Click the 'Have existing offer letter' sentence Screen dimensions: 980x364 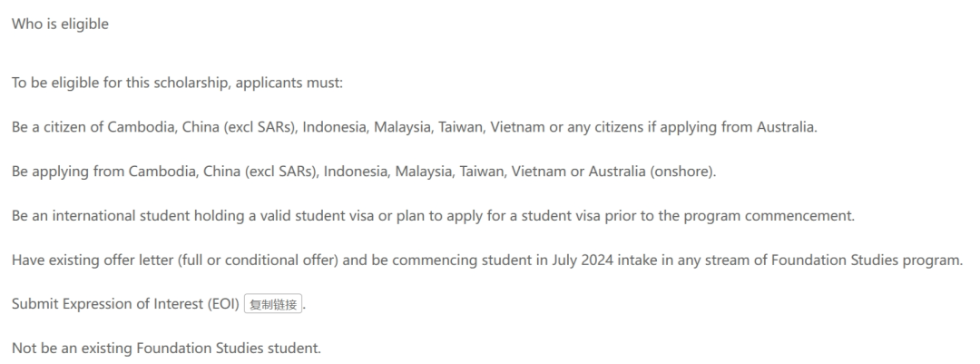[x=487, y=261]
